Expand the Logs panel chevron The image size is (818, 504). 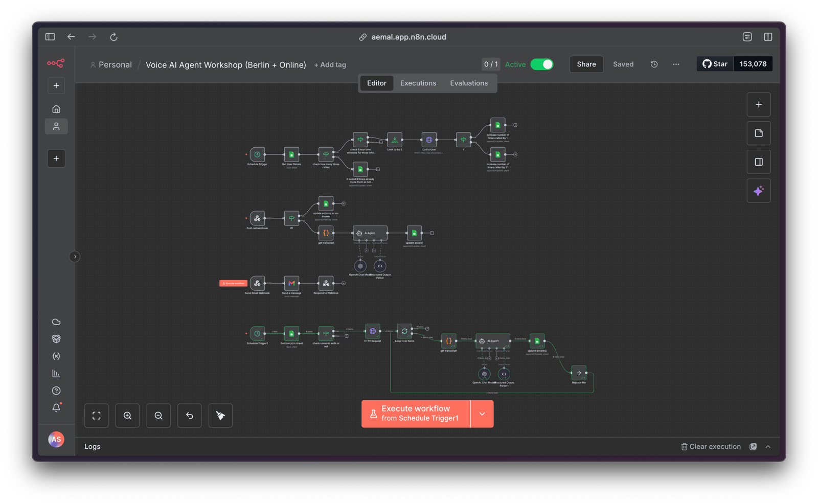pyautogui.click(x=767, y=447)
